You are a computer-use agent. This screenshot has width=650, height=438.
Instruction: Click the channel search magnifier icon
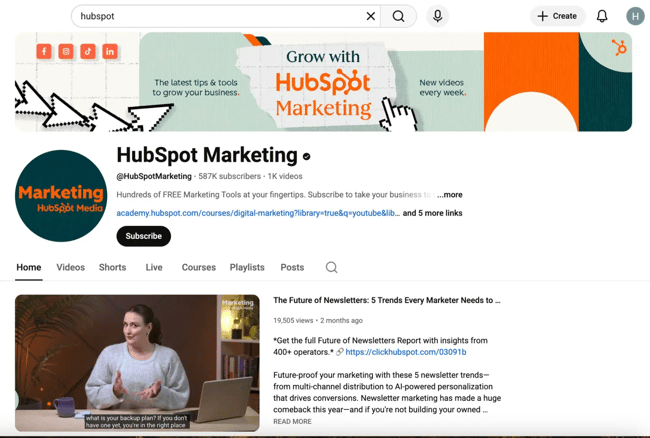[331, 267]
